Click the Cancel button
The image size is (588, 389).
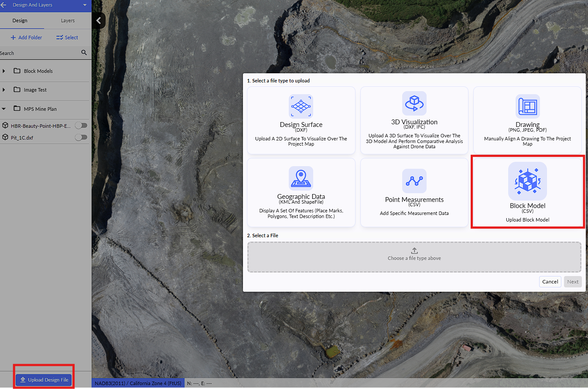(x=550, y=282)
